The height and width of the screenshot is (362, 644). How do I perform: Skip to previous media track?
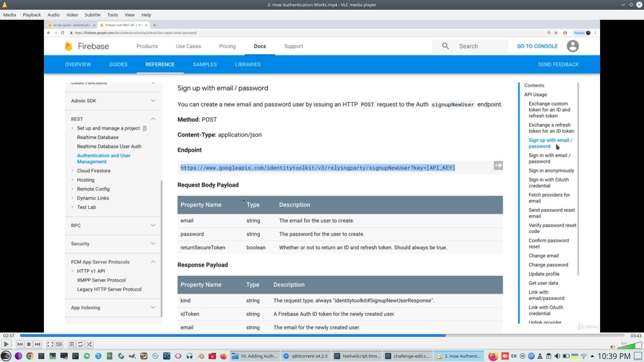click(x=20, y=344)
